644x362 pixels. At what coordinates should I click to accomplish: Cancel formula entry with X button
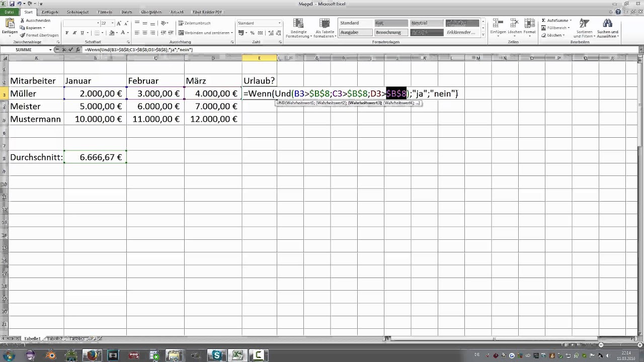pyautogui.click(x=64, y=50)
